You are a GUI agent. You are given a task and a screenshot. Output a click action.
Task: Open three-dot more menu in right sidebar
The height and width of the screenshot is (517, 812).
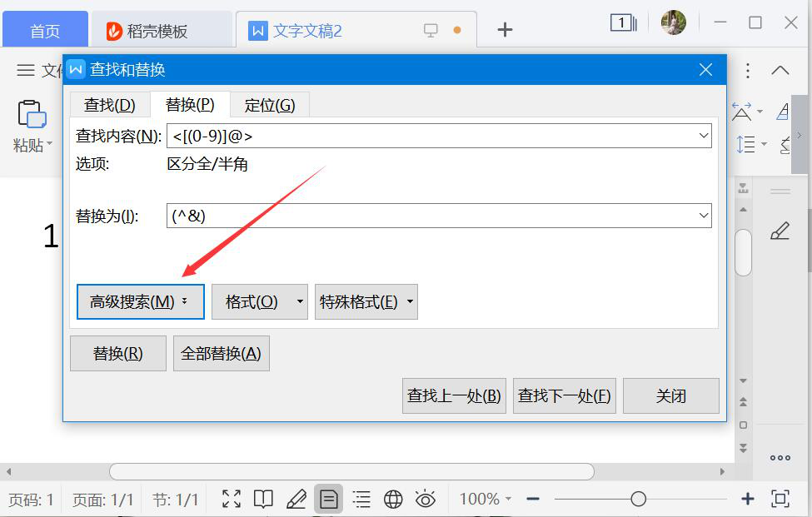coord(780,458)
